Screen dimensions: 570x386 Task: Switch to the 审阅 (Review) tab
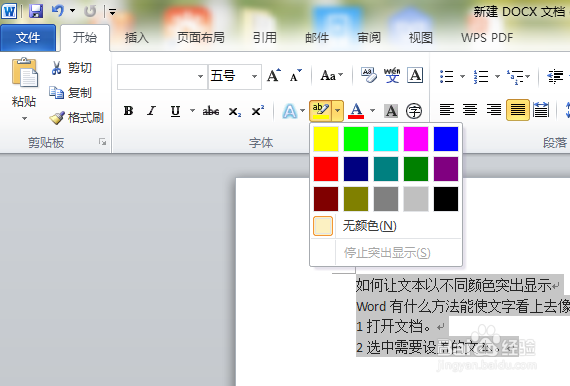tap(369, 38)
